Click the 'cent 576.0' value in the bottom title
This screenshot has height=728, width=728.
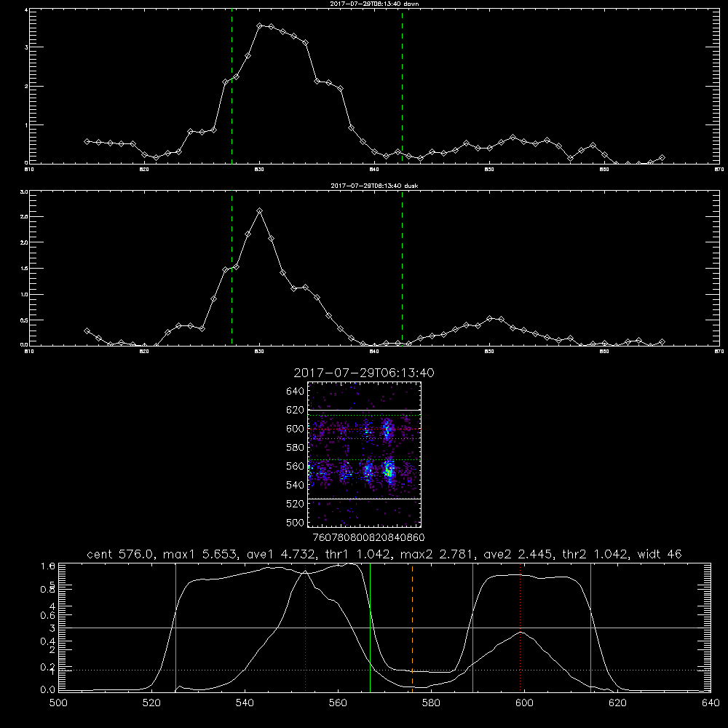[122, 554]
